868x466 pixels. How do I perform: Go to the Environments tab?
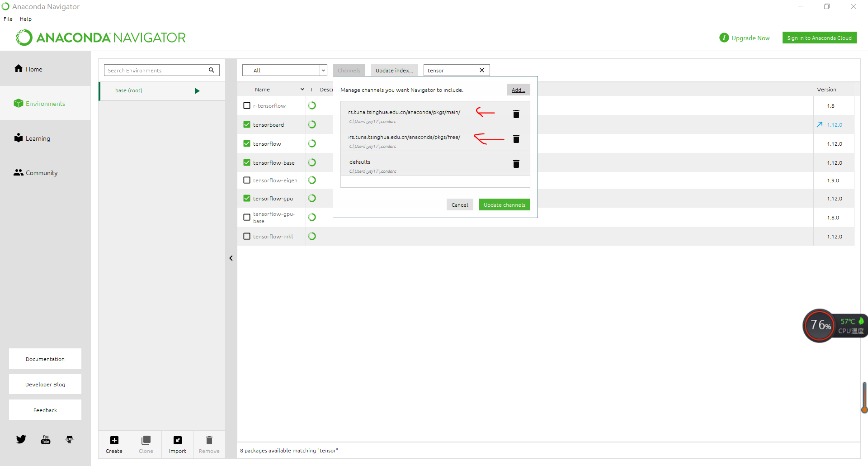coord(45,103)
